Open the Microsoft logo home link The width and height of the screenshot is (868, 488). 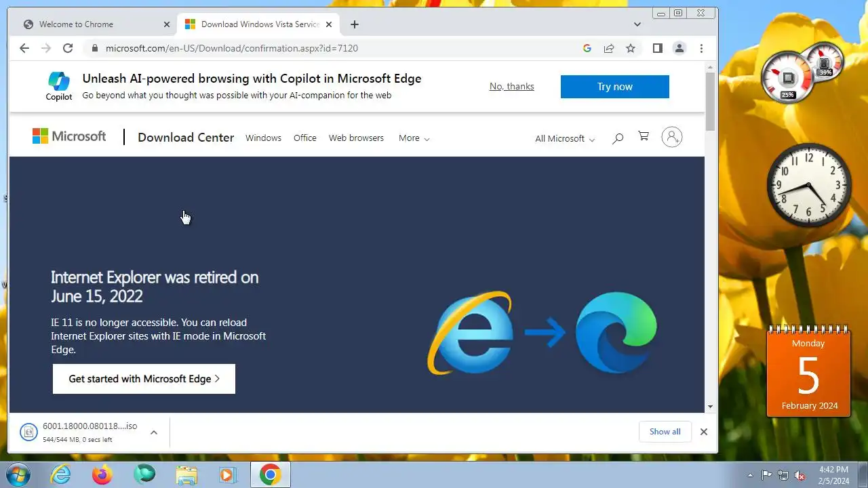pos(69,136)
